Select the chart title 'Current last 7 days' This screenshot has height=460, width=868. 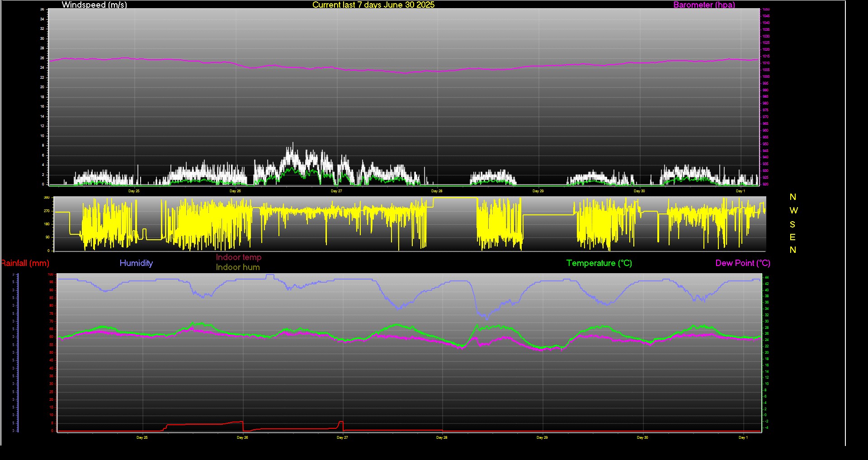click(x=373, y=5)
